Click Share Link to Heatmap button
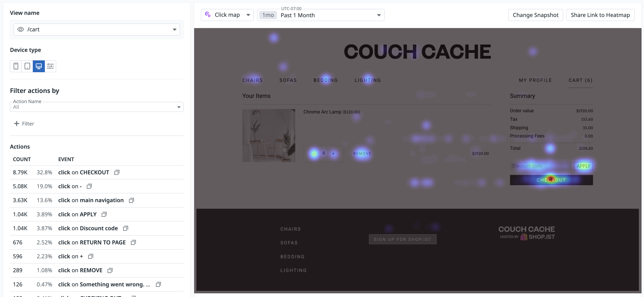This screenshot has height=297, width=644. [600, 15]
